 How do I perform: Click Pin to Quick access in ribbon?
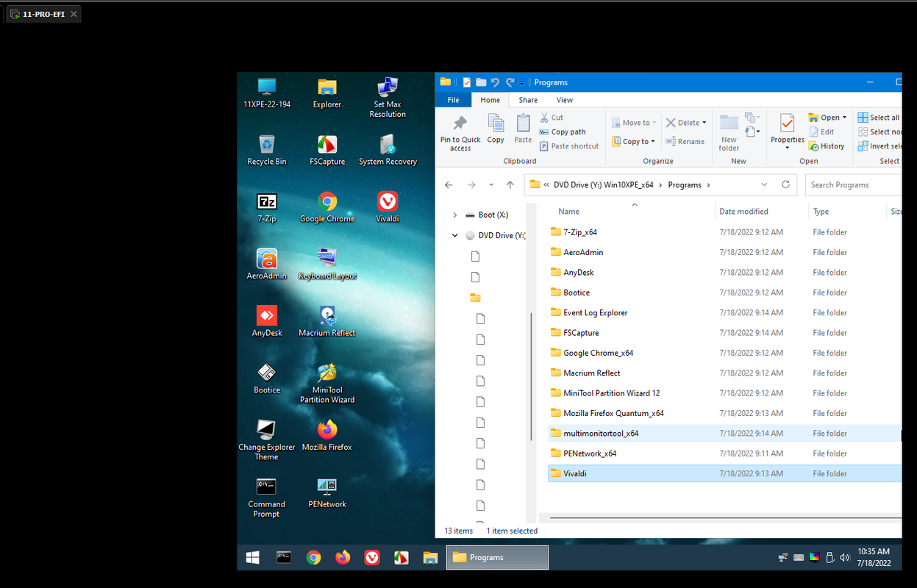click(460, 133)
